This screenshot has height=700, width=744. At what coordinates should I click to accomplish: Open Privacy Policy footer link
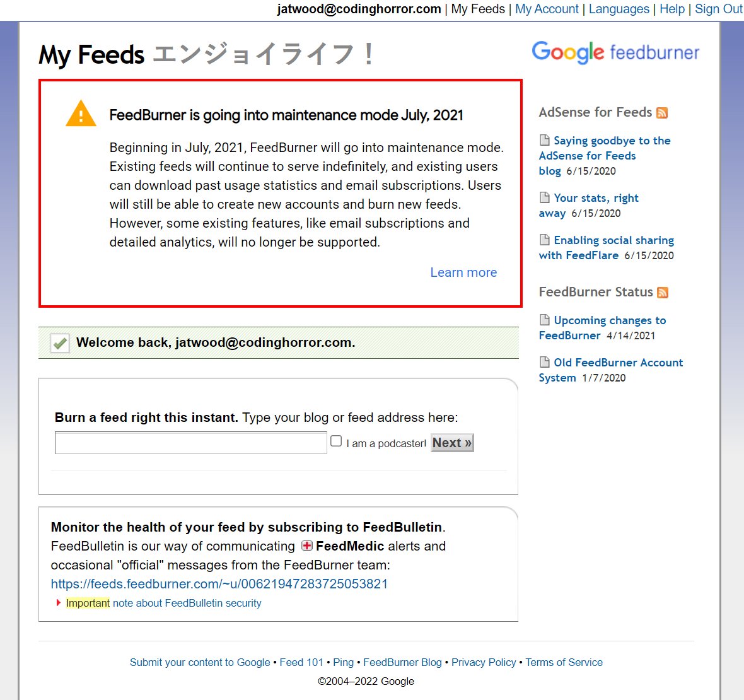click(x=484, y=662)
